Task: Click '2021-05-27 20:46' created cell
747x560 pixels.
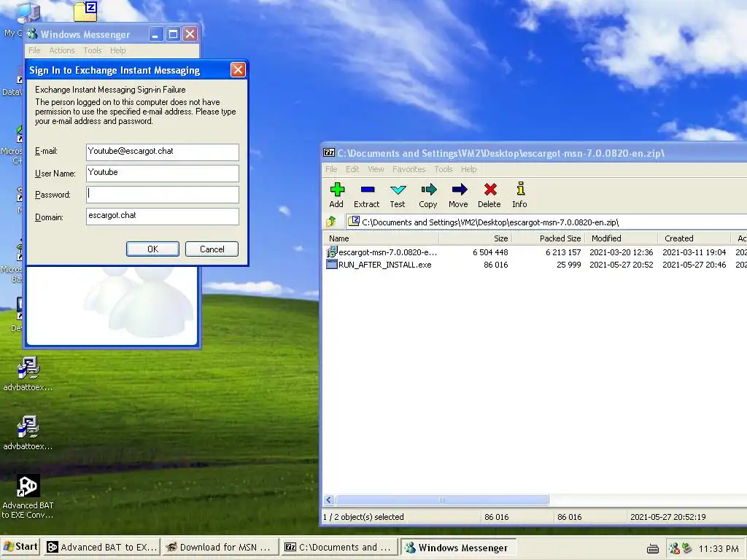Action: tap(694, 265)
